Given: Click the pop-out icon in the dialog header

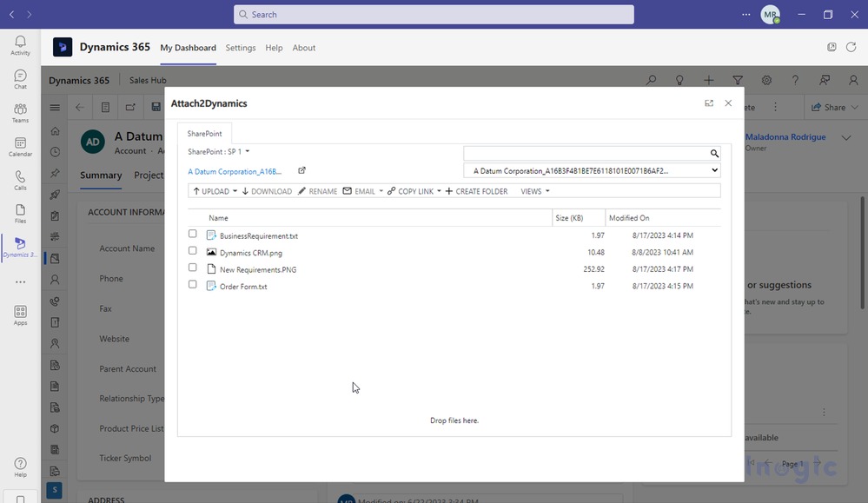Looking at the screenshot, I should coord(709,103).
